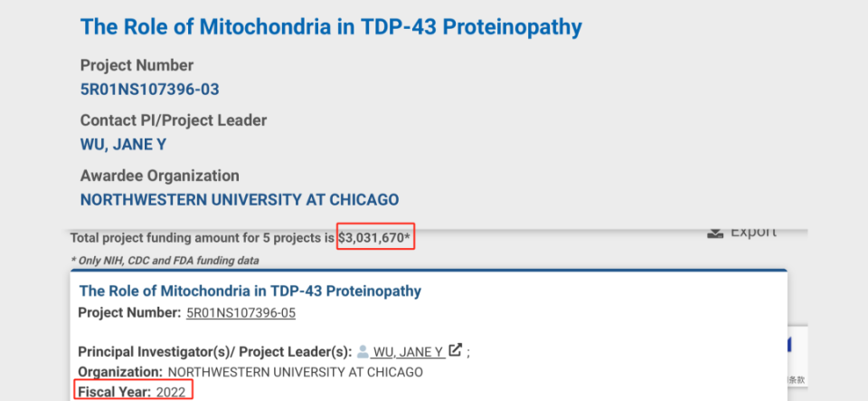
Task: Open project number link 5R01NS107396-05
Action: (241, 313)
